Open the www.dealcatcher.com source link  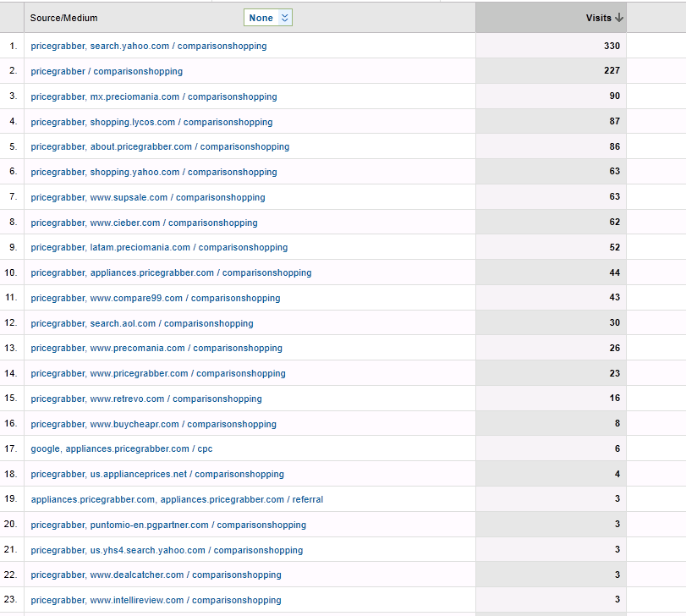click(x=156, y=575)
